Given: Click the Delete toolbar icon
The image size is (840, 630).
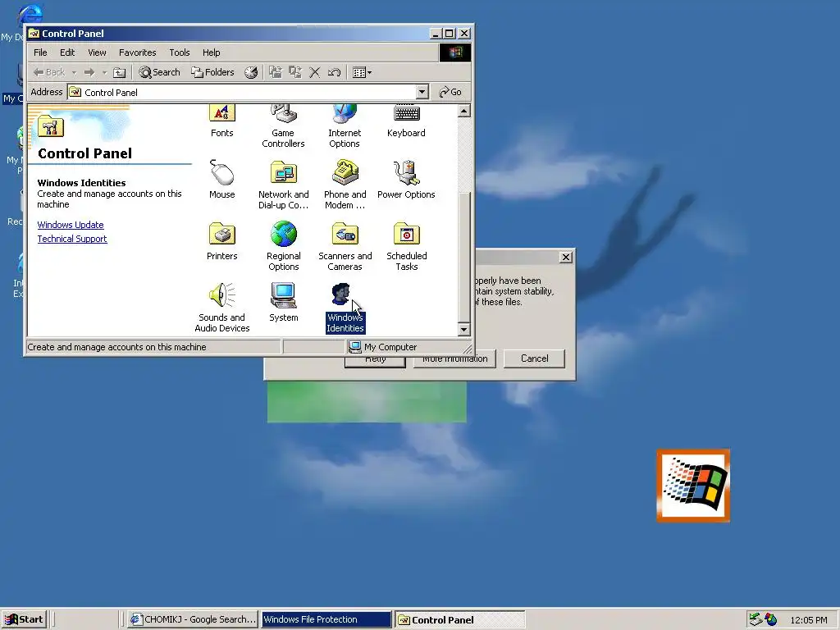Looking at the screenshot, I should click(x=315, y=72).
